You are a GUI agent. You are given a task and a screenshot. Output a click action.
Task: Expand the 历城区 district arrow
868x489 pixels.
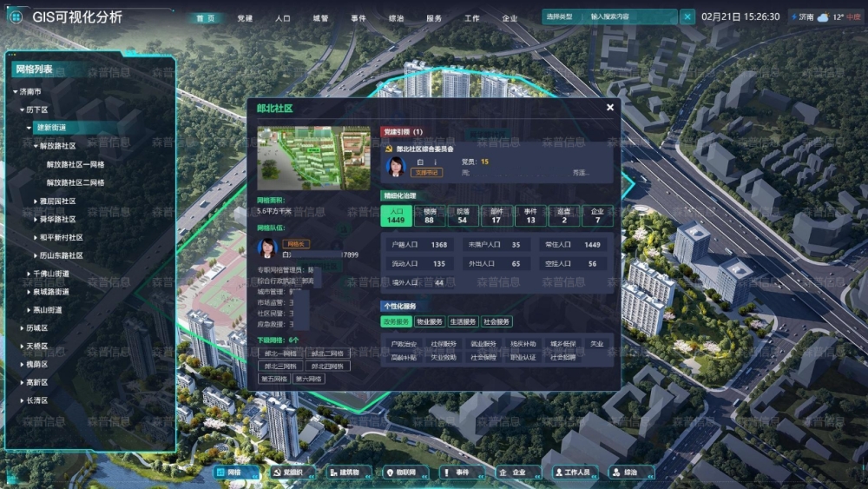22,327
